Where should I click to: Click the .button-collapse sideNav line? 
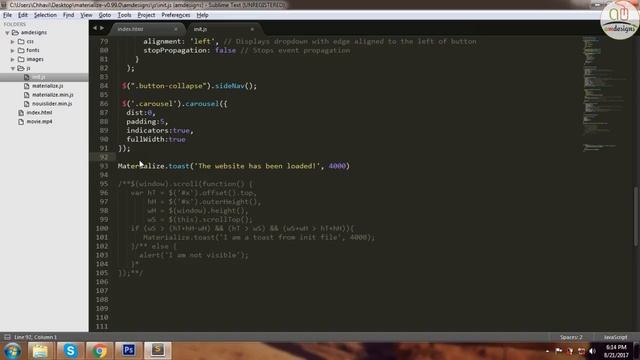(189, 86)
